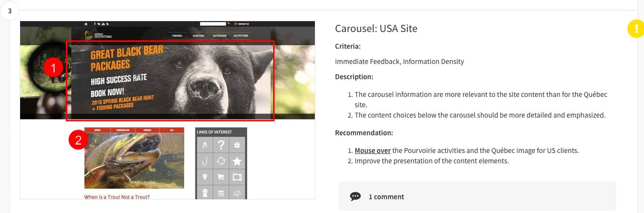Click the trout photo thumbnail
This screenshot has width=644, height=213.
coord(134,161)
